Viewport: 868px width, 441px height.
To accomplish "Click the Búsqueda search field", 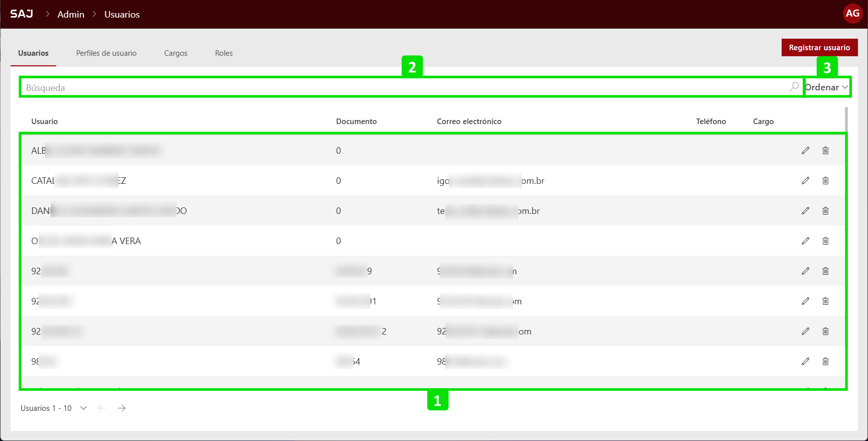I will click(402, 87).
